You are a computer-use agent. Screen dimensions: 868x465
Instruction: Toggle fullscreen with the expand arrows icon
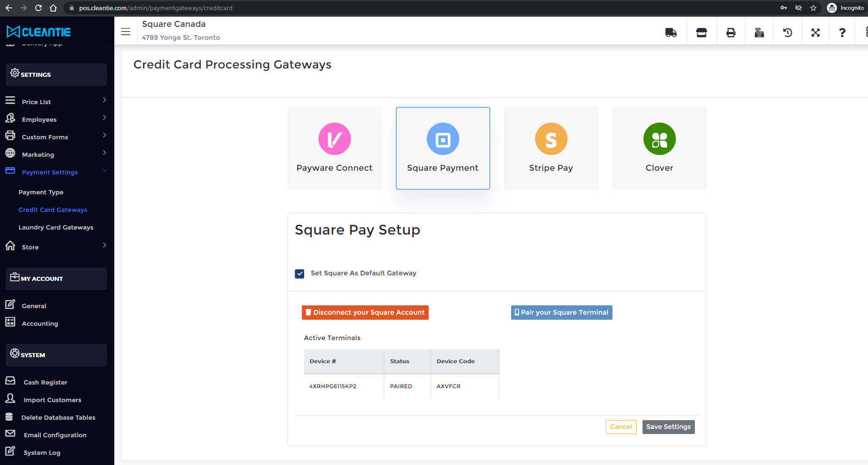(x=815, y=31)
